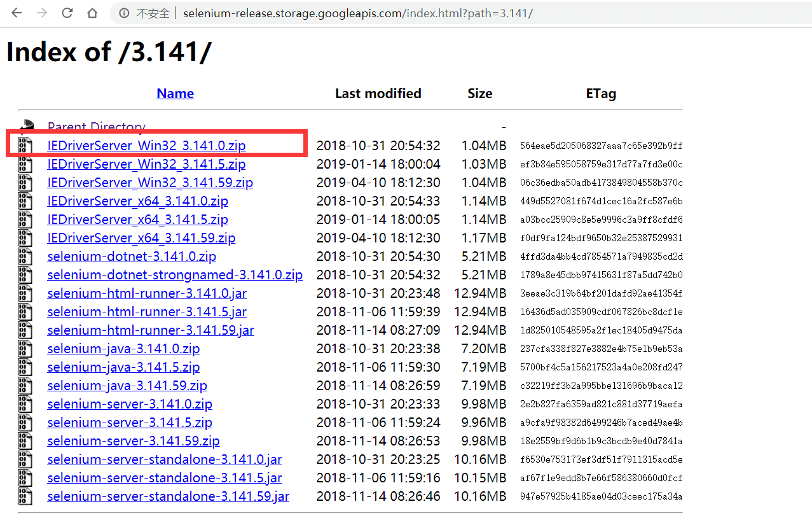Click file icon beside selenium-html-runner-3.141.59.jar
The width and height of the screenshot is (812, 518).
pos(25,330)
